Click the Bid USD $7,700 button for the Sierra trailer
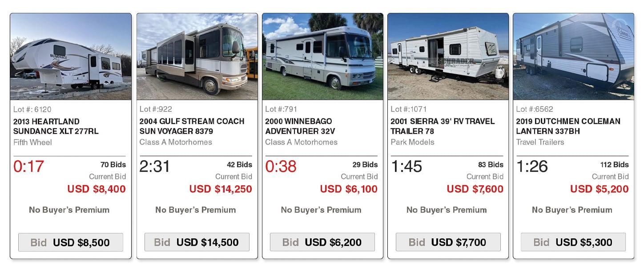 [x=448, y=242]
